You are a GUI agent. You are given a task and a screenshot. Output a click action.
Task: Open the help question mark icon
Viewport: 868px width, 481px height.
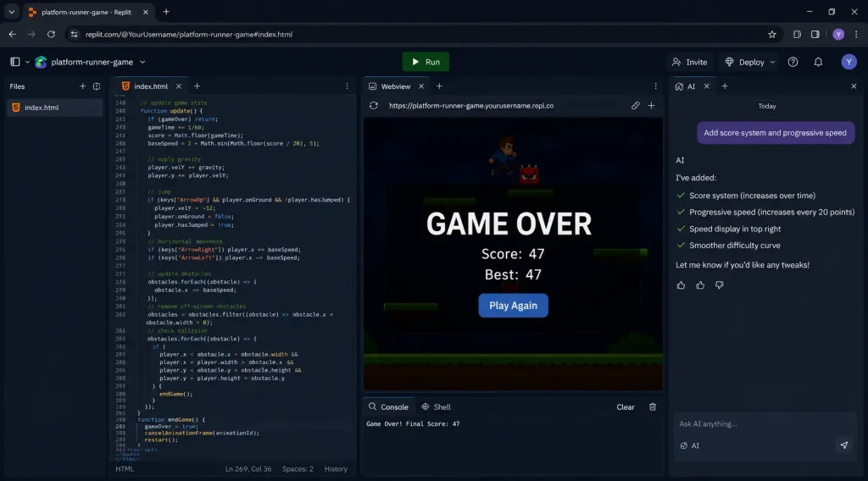coord(793,62)
